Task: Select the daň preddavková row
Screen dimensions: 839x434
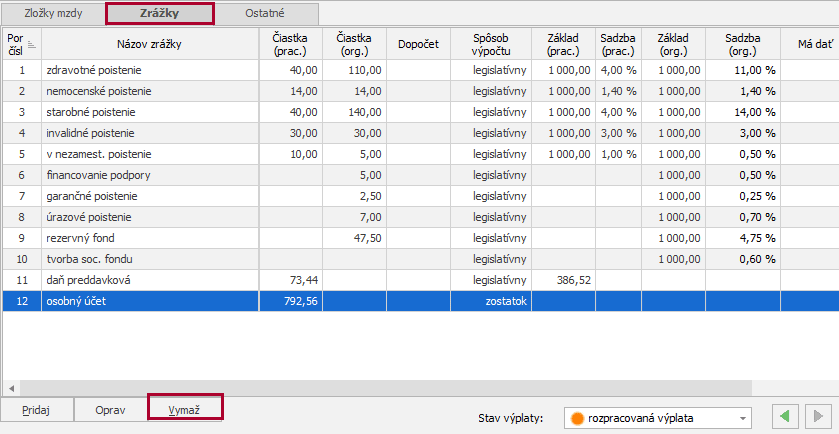Action: [150, 280]
